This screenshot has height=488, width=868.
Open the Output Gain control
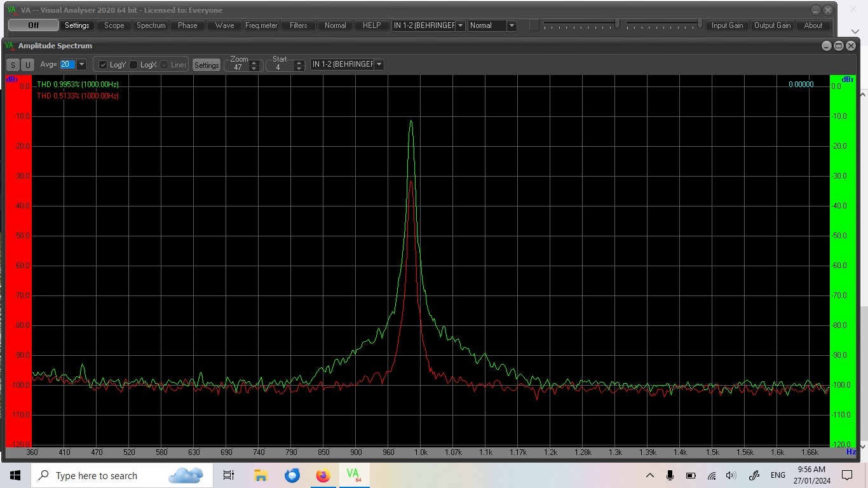point(773,25)
